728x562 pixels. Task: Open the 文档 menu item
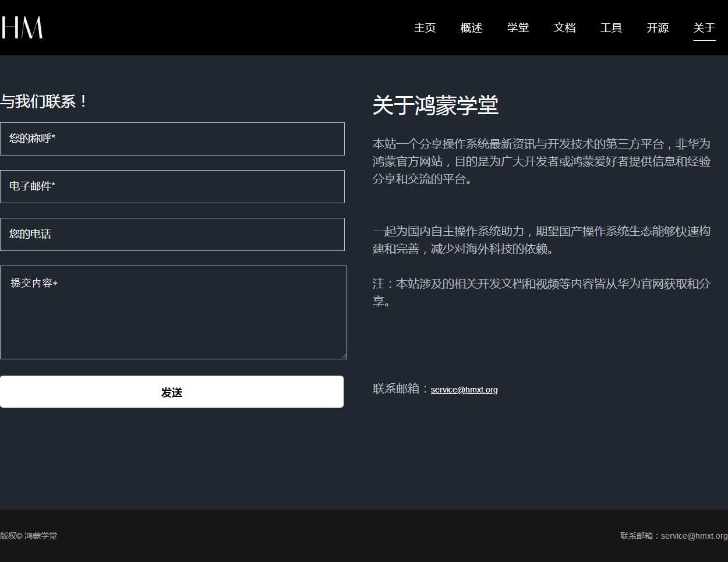coord(564,28)
